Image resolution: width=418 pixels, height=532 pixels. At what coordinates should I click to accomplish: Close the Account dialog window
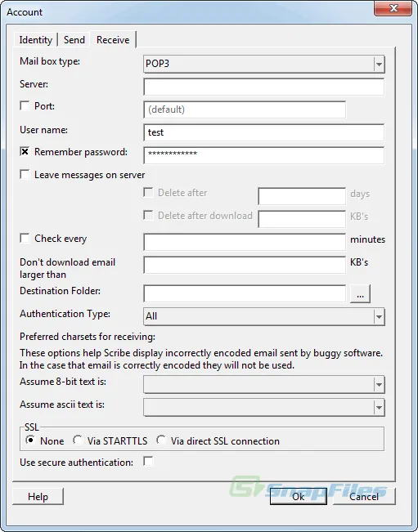(x=393, y=8)
